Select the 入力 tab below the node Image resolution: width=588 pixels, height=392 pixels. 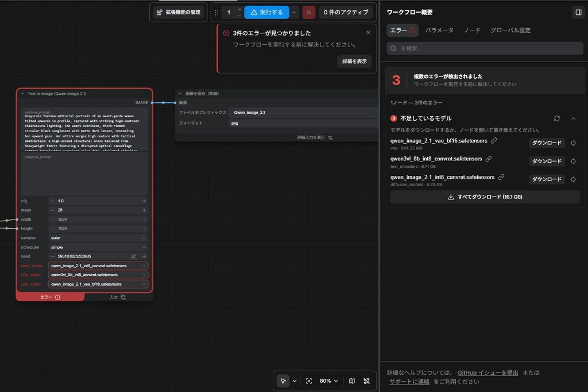pyautogui.click(x=118, y=297)
